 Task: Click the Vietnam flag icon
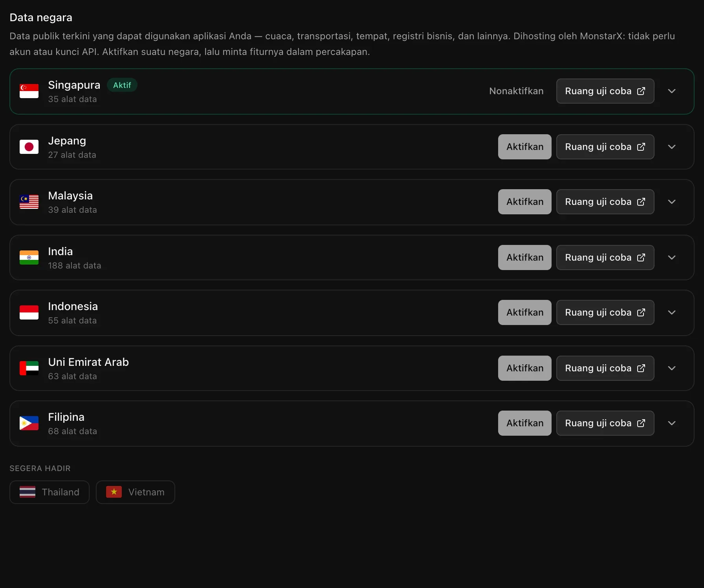click(114, 492)
